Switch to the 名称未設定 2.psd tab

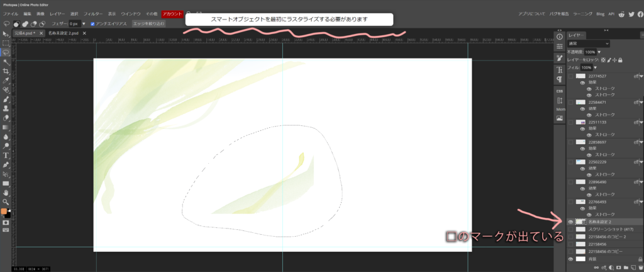[63, 33]
